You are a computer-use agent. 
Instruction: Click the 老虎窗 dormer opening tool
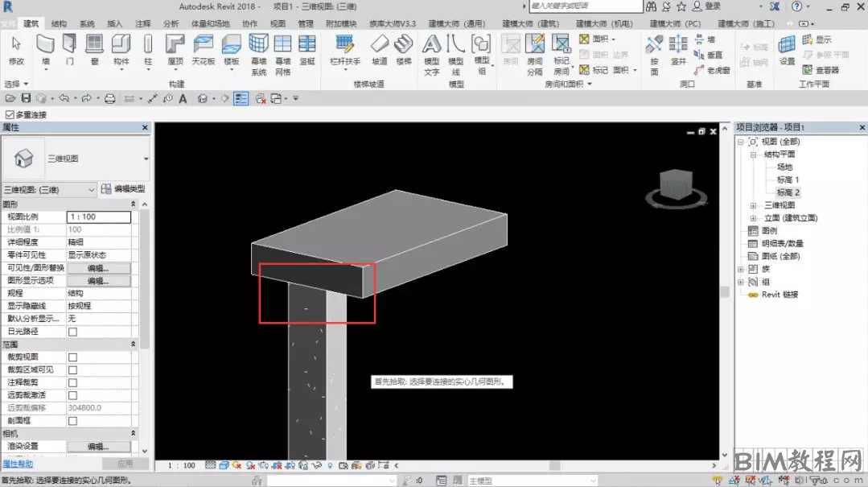pos(712,70)
